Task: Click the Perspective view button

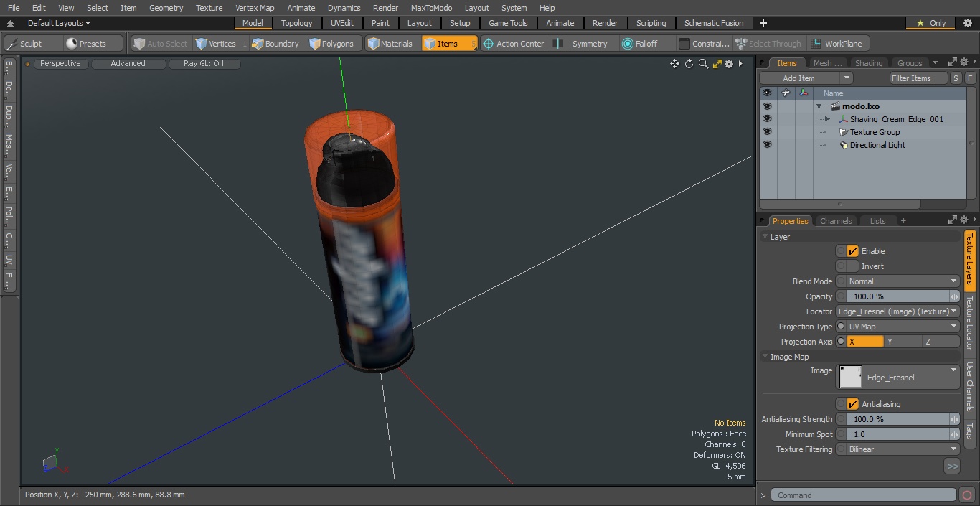Action: [60, 63]
